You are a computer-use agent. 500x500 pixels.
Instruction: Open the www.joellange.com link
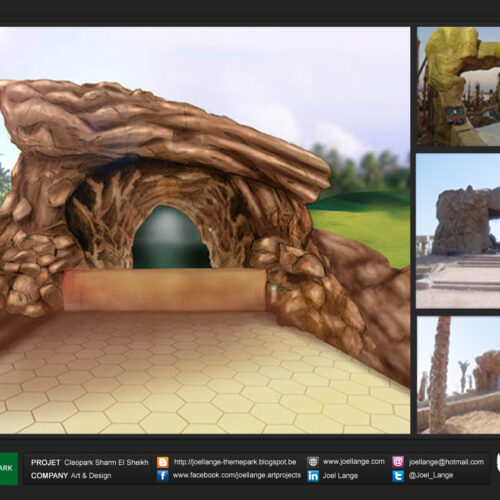point(354,462)
